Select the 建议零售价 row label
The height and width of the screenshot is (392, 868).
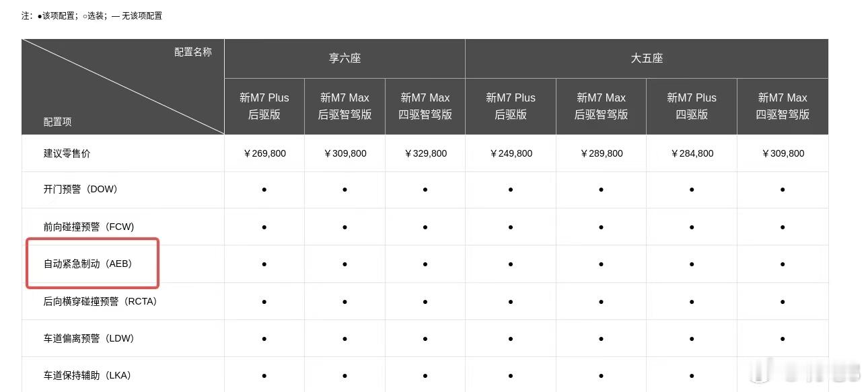point(67,153)
